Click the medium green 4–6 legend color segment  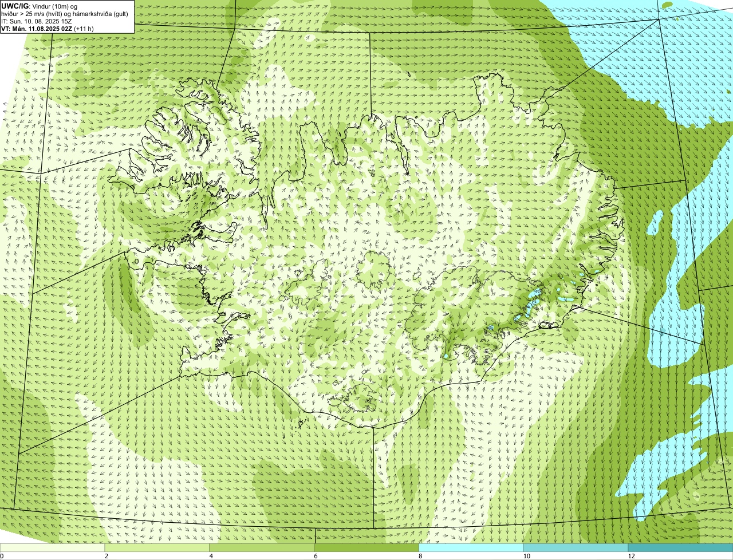[262, 548]
